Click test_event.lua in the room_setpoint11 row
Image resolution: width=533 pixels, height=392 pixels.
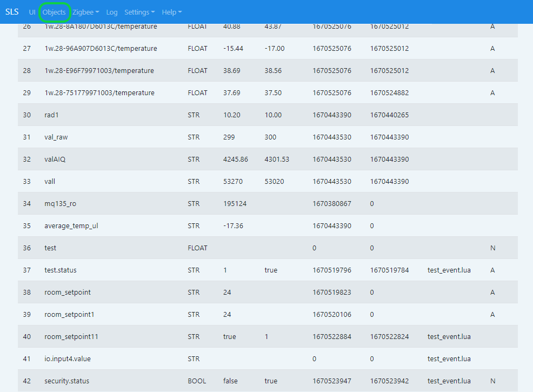tap(449, 336)
